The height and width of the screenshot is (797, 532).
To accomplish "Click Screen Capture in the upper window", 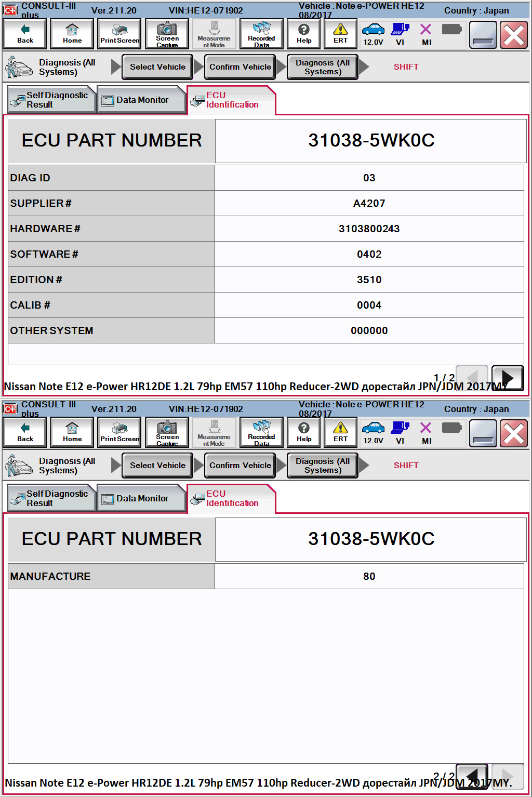I will click(167, 34).
